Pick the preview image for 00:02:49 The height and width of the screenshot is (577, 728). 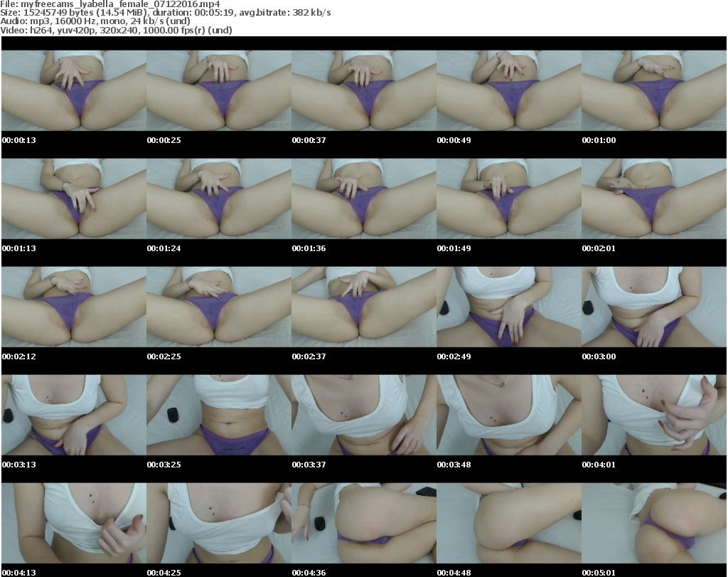coord(509,307)
